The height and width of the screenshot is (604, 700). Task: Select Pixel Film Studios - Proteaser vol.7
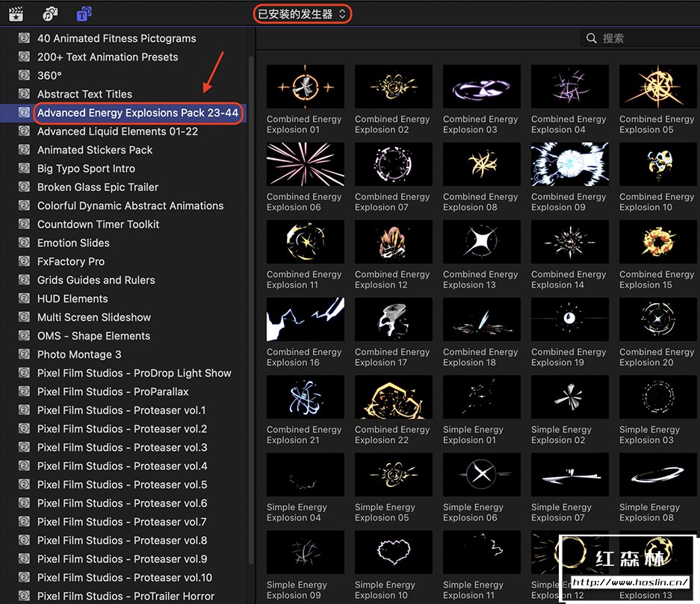123,522
